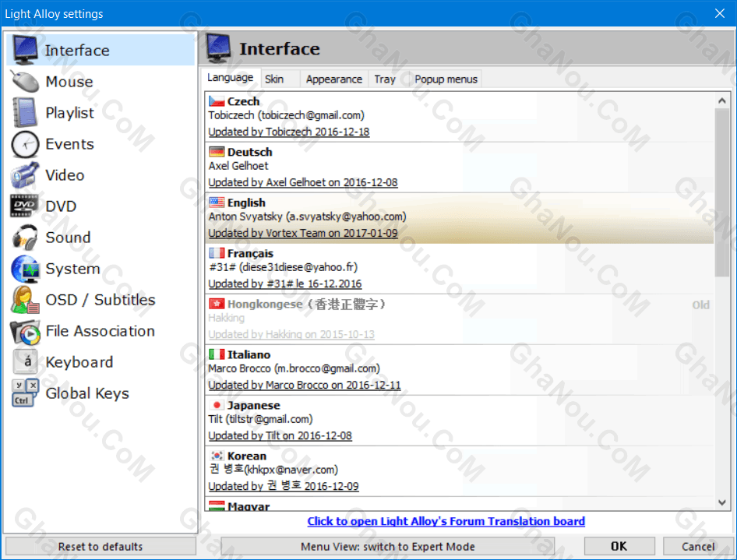Select the Italiano language name
The width and height of the screenshot is (737, 560).
pyautogui.click(x=249, y=354)
